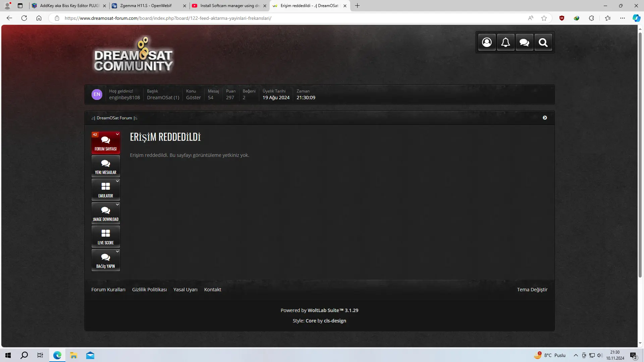The image size is (644, 362).
Task: Click the DreamOSat Forum breadcrumb link
Action: (114, 118)
